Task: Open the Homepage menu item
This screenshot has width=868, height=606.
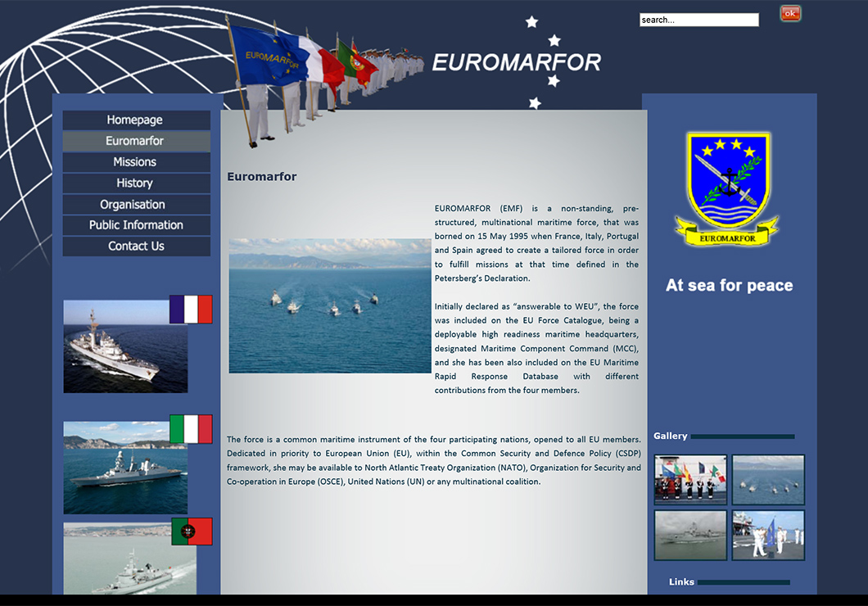Action: (136, 120)
